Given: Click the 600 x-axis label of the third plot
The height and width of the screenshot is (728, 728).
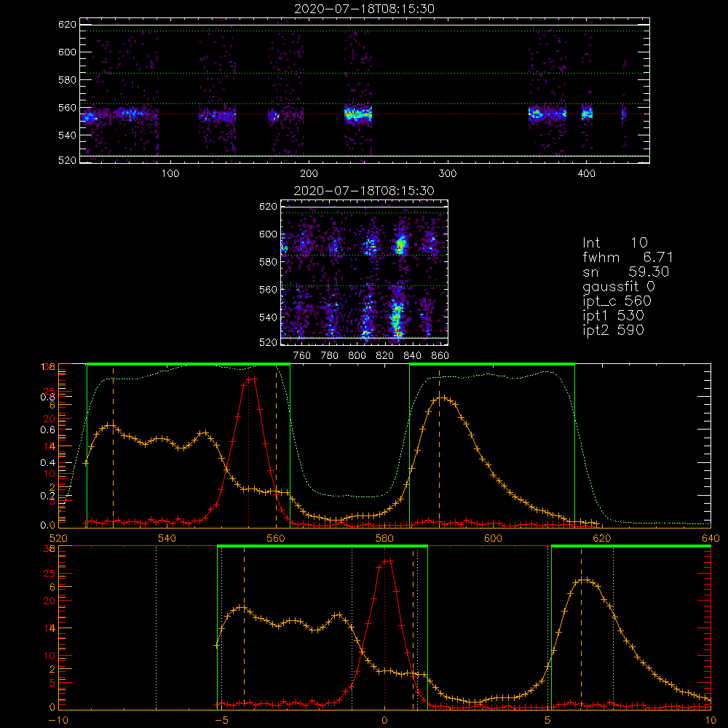Looking at the screenshot, I should [x=493, y=538].
